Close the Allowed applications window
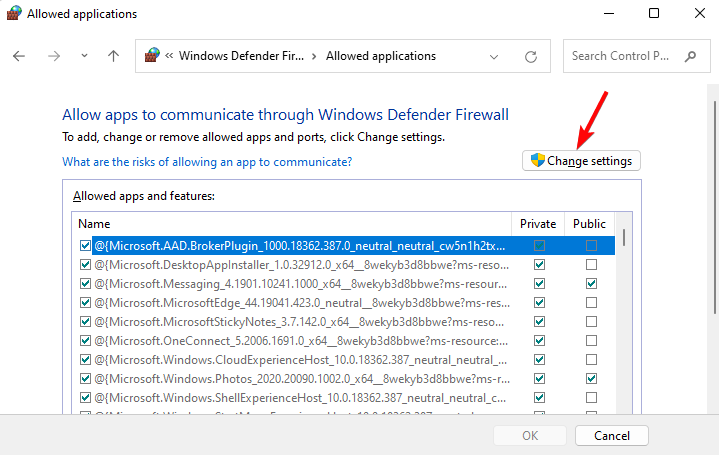Viewport: 719px width, 455px height. tap(700, 13)
